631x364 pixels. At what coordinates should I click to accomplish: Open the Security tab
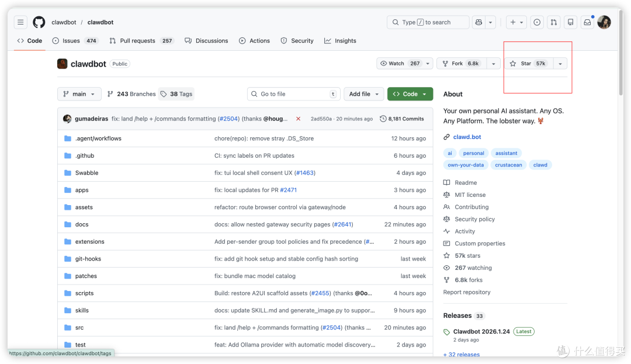297,41
